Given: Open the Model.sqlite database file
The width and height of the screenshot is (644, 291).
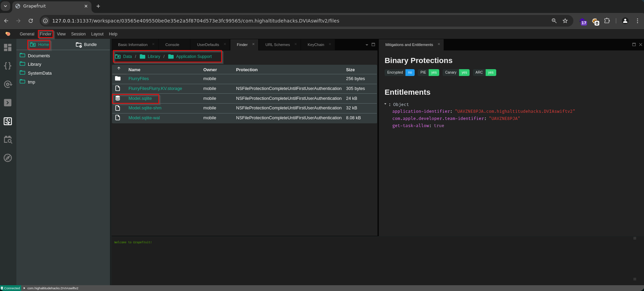Looking at the screenshot, I should pos(140,98).
